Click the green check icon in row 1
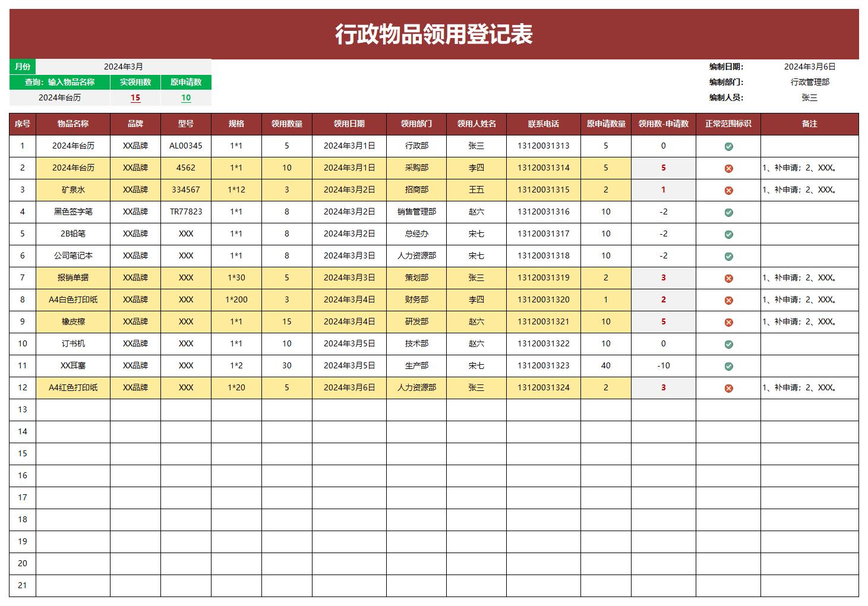Viewport: 868px width, 606px height. [728, 146]
